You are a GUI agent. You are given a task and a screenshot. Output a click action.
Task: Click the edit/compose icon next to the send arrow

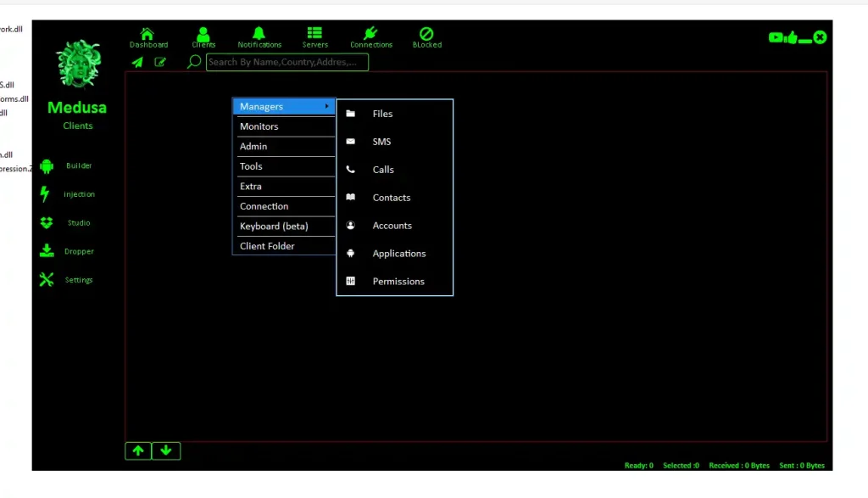[x=160, y=62]
